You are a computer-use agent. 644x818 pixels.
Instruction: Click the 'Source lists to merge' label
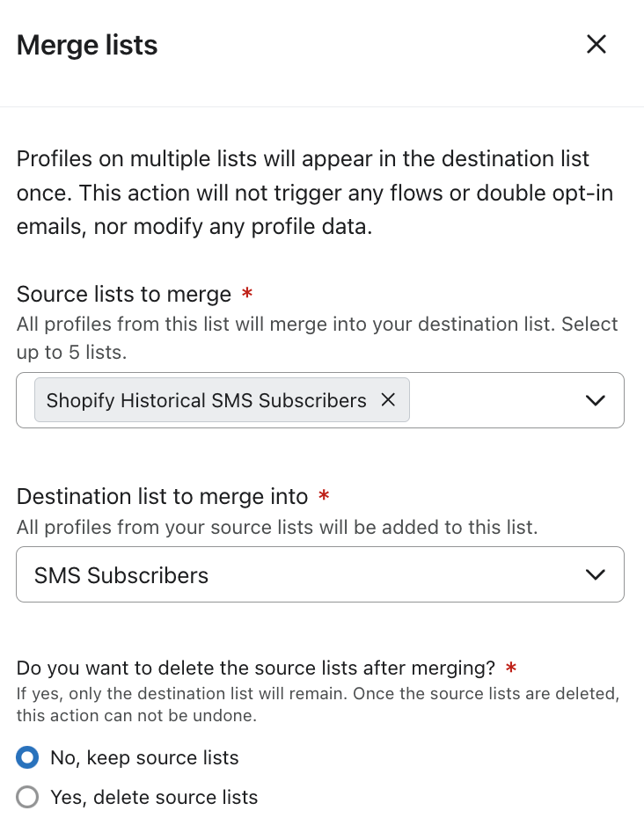coord(124,294)
